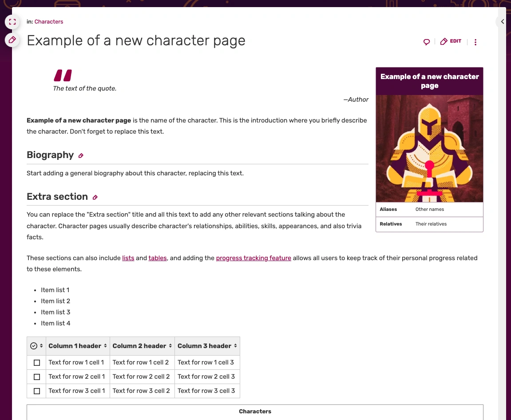Tick the row 3 progress checkbox
The image size is (511, 420).
[x=37, y=391]
